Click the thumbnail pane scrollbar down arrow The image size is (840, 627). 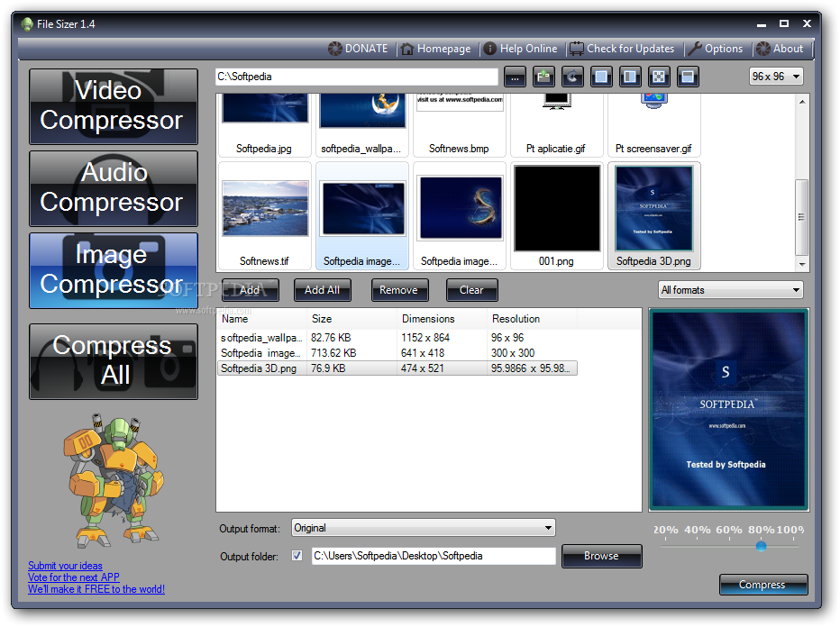pyautogui.click(x=802, y=264)
